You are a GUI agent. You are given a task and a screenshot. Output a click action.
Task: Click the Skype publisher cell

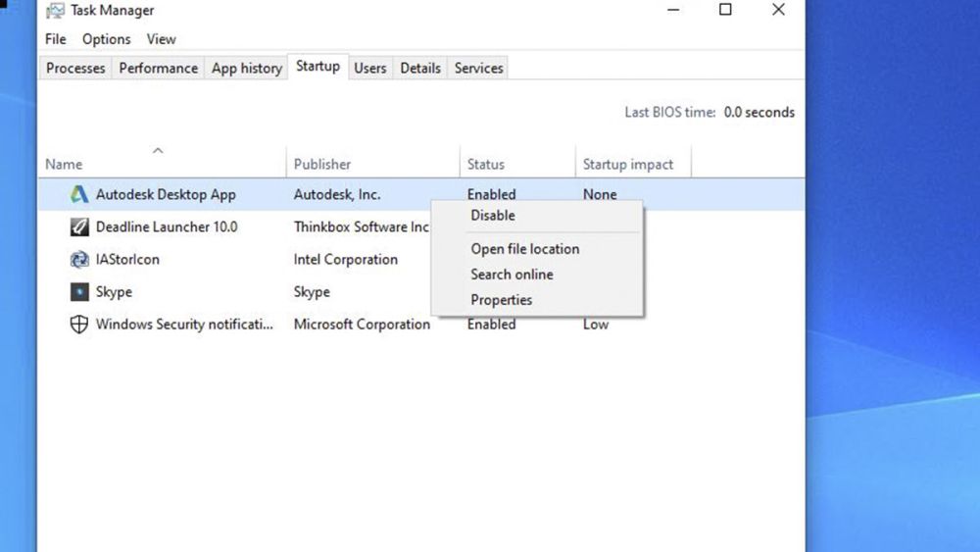tap(312, 292)
